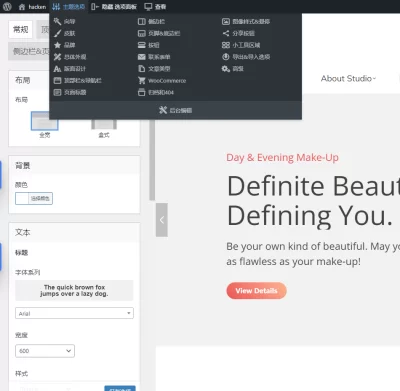400x391 pixels.
Task: Click the envelope contact form icon
Action: click(x=142, y=57)
